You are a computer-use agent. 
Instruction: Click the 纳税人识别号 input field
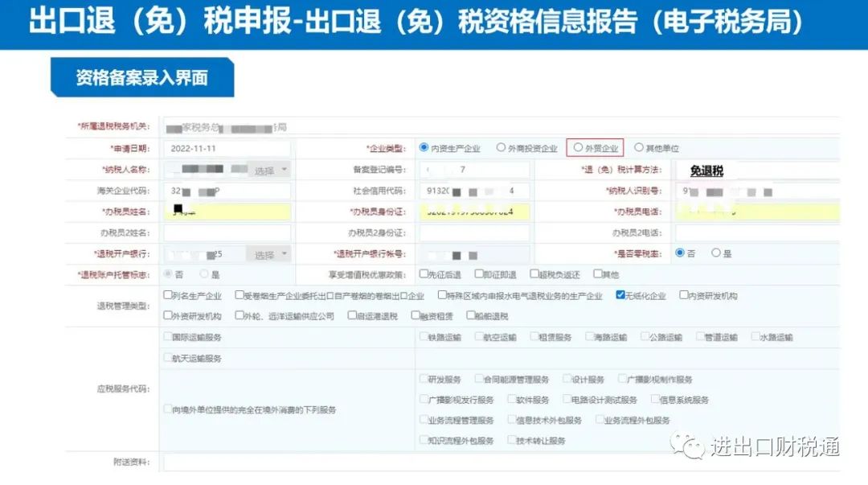[757, 191]
